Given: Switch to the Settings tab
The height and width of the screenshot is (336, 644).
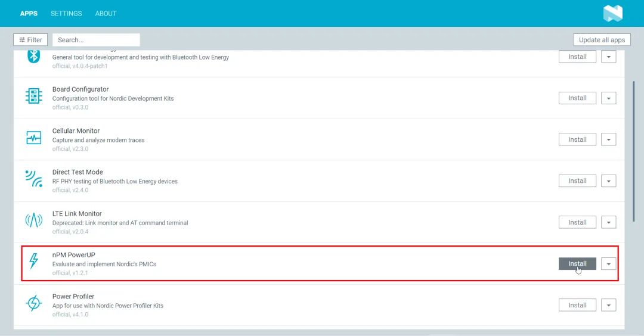Looking at the screenshot, I should (66, 13).
